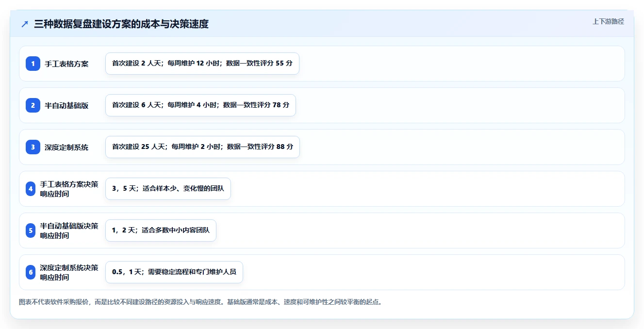The width and height of the screenshot is (644, 329).
Task: Open the box reading 3，5 天；适合样本少
Action: pos(168,189)
